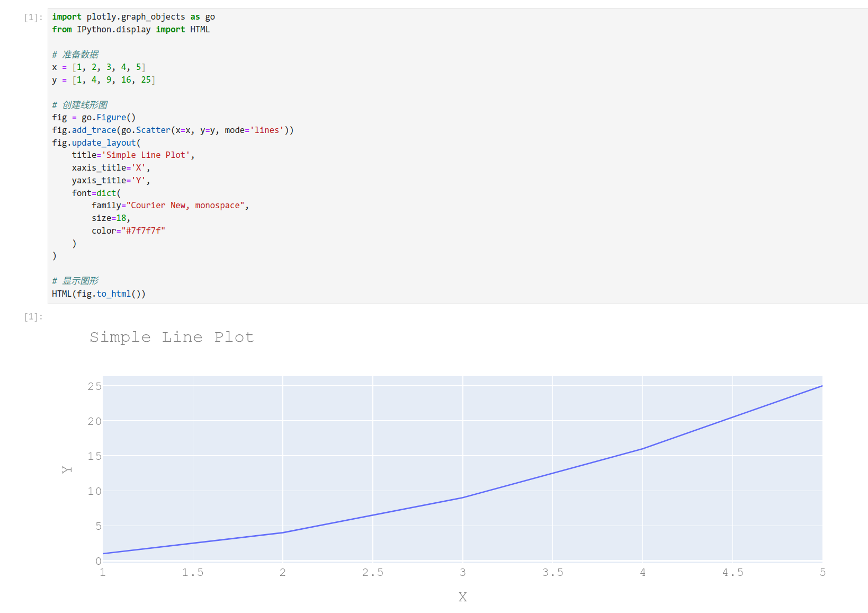The height and width of the screenshot is (613, 868).
Task: Click the yaxis_title='Y' code line
Action: [x=111, y=181]
